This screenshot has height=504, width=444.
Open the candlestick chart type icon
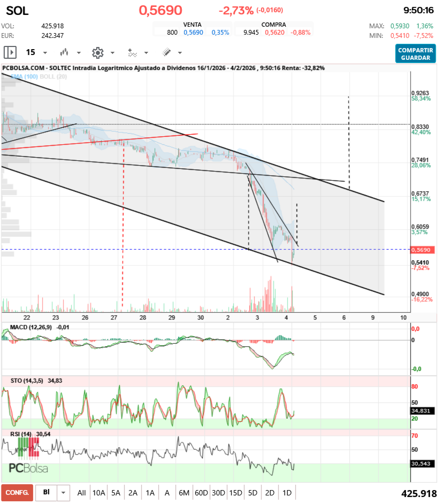(65, 52)
